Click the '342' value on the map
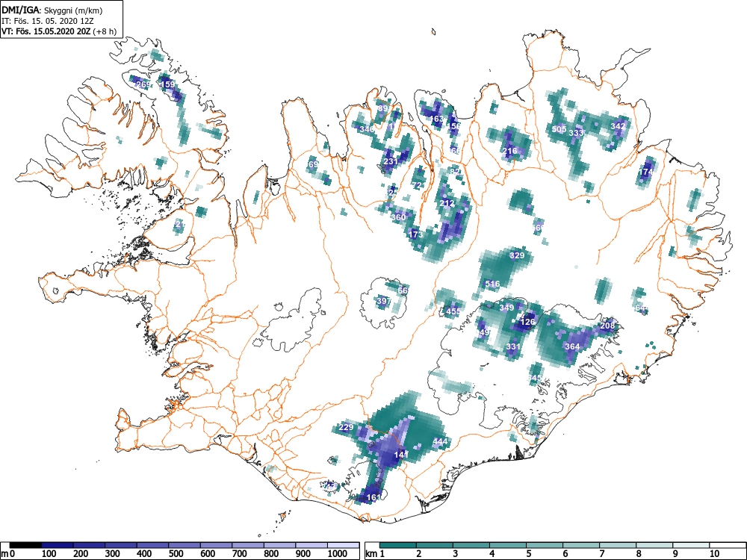747x560 pixels. [618, 126]
